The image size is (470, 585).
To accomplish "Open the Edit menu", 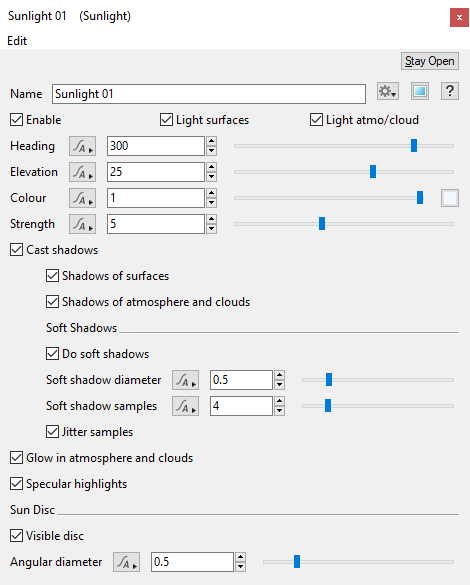I will 17,41.
